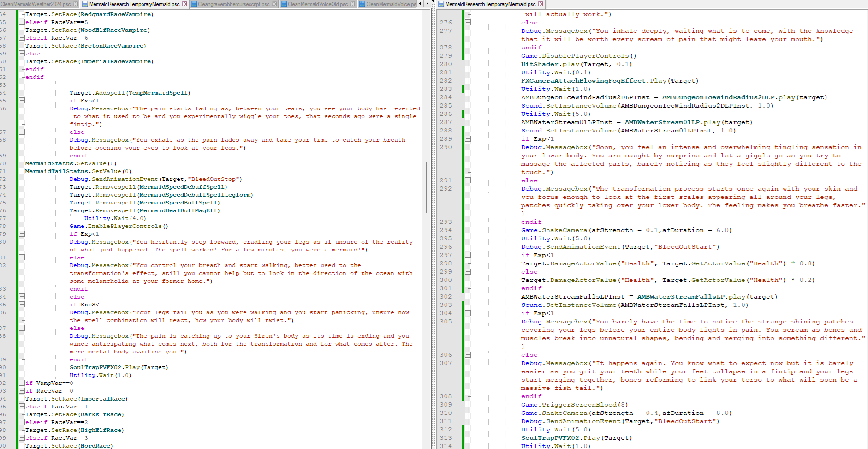Collapse the fold marker on line 304

pyautogui.click(x=468, y=313)
